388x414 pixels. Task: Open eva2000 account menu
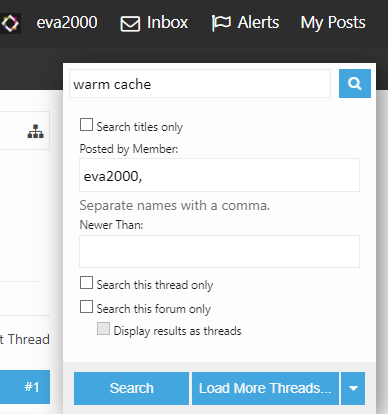click(67, 23)
